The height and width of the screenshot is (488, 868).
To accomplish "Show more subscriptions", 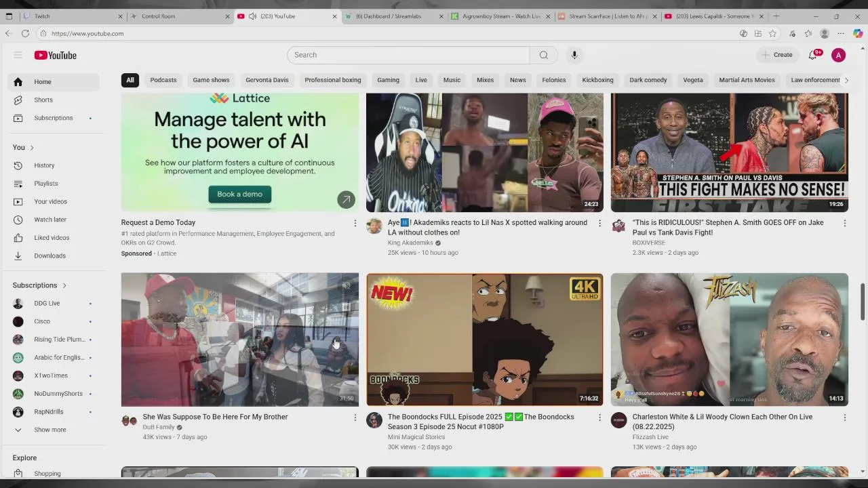I will (54, 430).
